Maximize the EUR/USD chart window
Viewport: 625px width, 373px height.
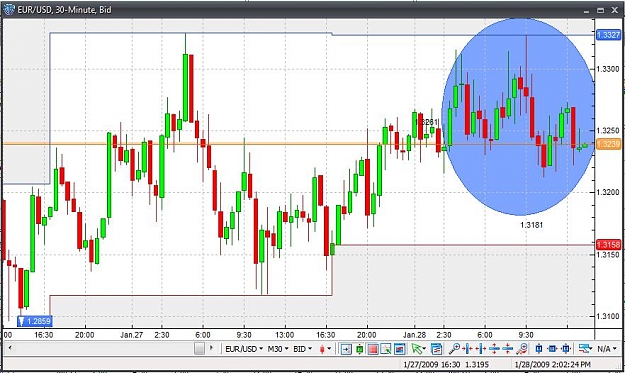(600, 10)
